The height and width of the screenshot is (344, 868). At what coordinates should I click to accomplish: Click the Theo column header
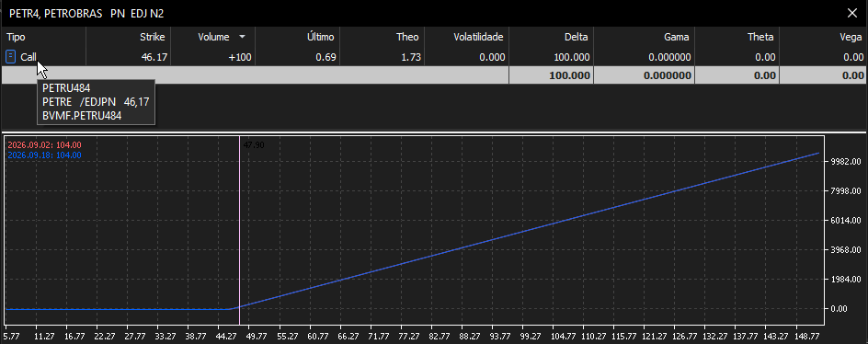[x=407, y=37]
